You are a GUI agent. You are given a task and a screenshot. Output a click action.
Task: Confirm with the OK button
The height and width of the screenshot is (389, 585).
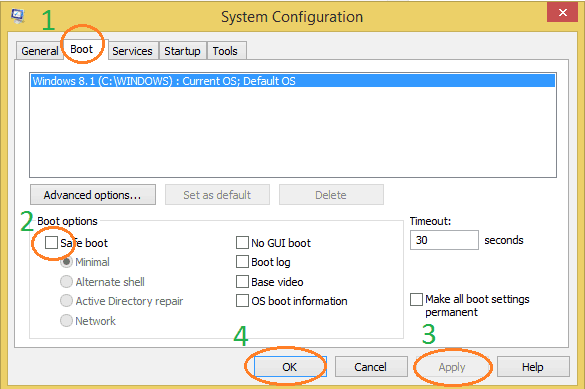[290, 367]
